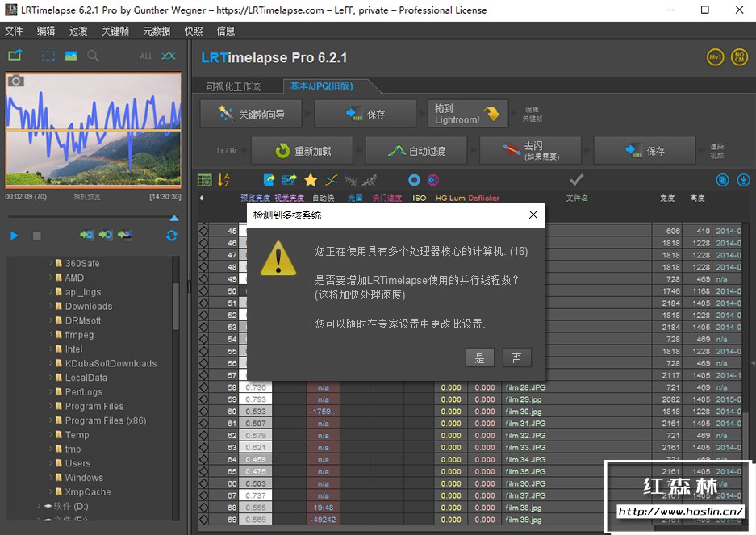Toggle the Mv! badge in the top right

point(715,57)
